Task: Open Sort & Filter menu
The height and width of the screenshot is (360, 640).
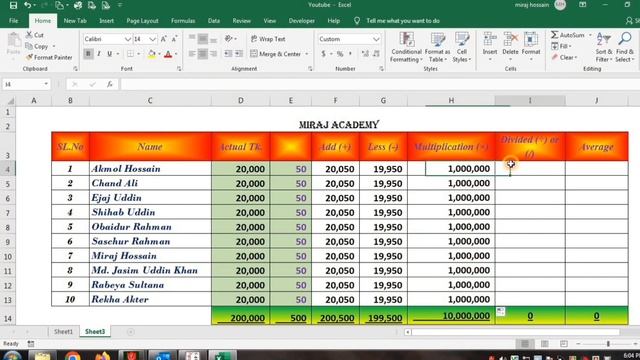Action: [x=604, y=47]
